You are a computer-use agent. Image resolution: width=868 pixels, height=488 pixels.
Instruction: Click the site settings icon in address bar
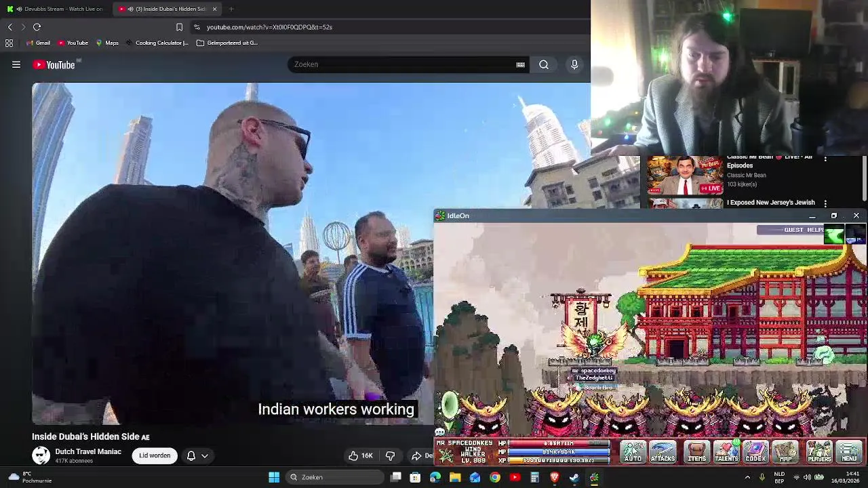coord(197,27)
